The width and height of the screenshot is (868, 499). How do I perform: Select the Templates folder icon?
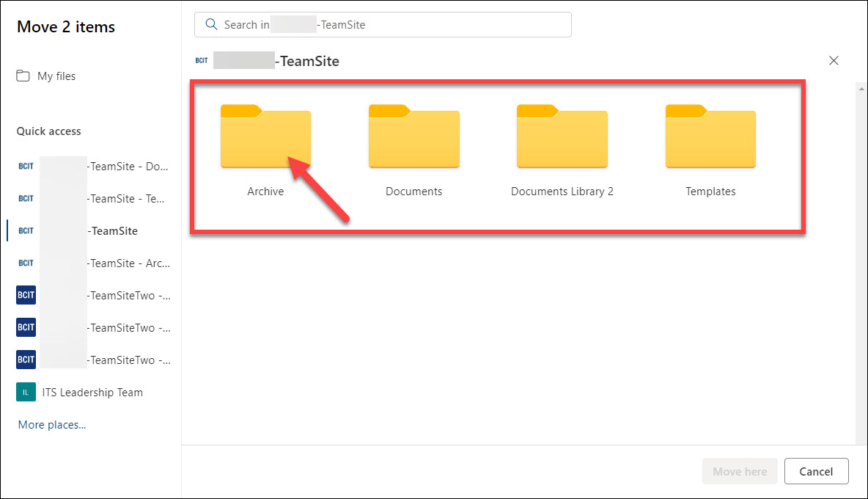(x=710, y=137)
